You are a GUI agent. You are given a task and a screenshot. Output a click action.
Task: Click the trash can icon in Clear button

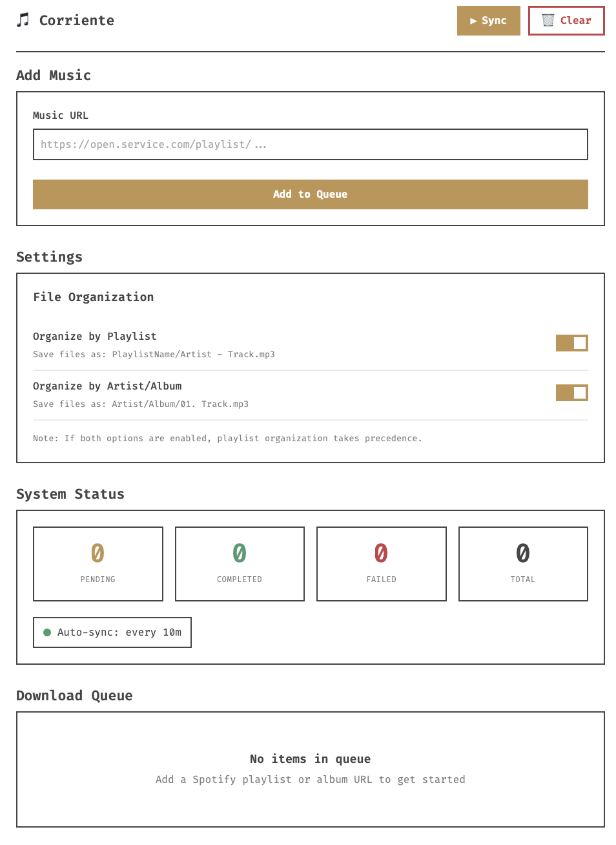[548, 20]
